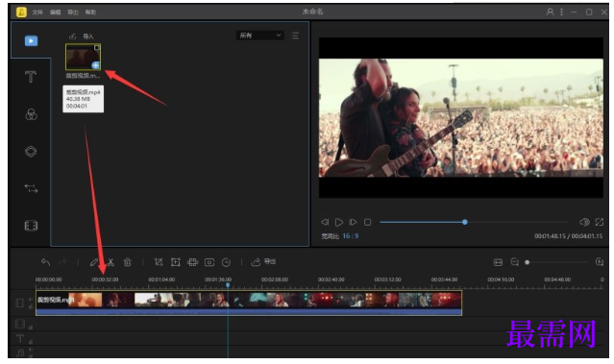The height and width of the screenshot is (364, 614).
Task: Click the video clip on the timeline
Action: 249,303
